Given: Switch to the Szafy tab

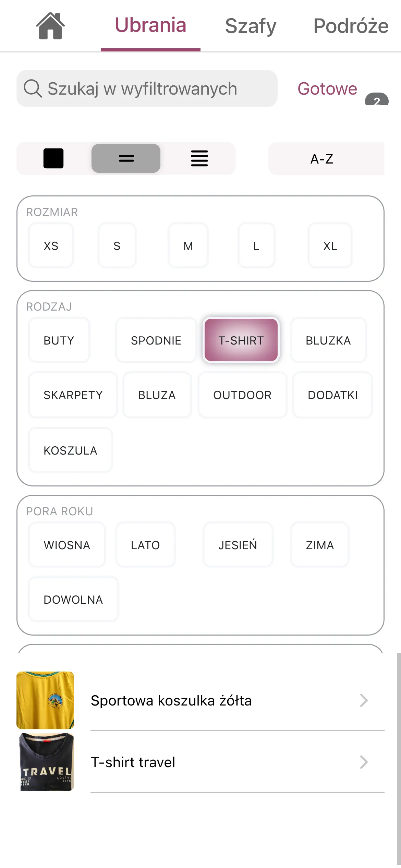Looking at the screenshot, I should pos(251,26).
